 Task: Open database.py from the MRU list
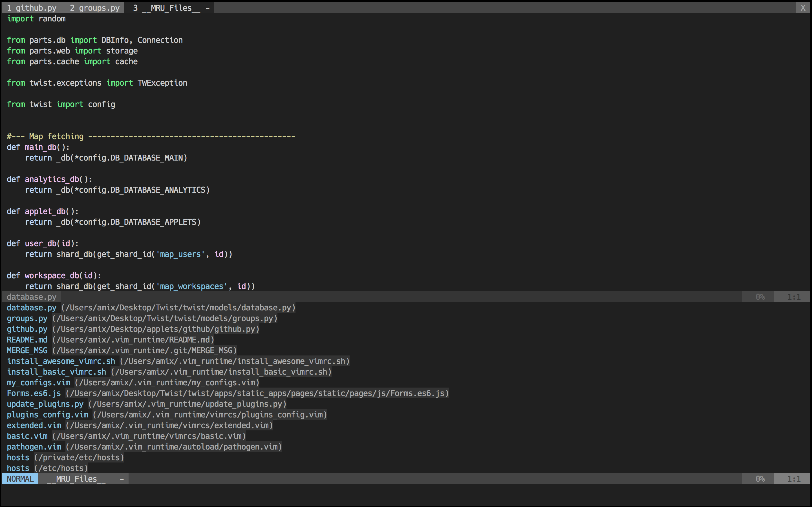pyautogui.click(x=151, y=308)
